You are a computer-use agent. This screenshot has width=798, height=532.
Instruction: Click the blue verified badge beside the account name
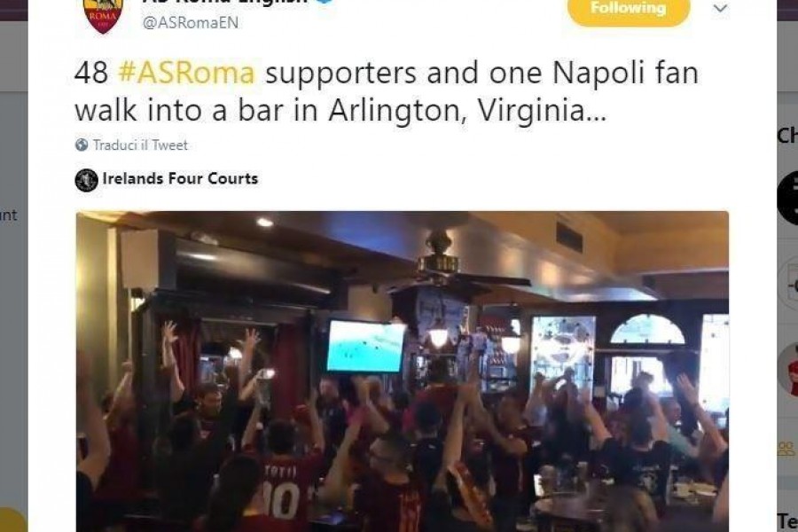pos(326,2)
